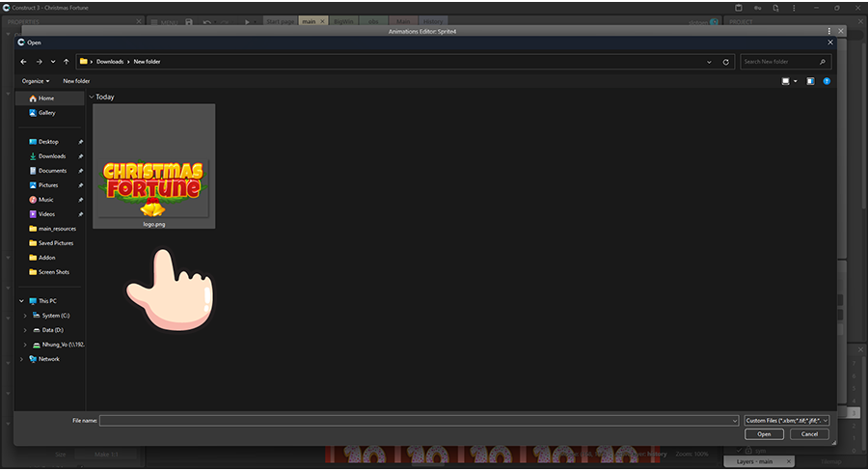868x471 pixels.
Task: Open the dialog Help icon
Action: 827,81
